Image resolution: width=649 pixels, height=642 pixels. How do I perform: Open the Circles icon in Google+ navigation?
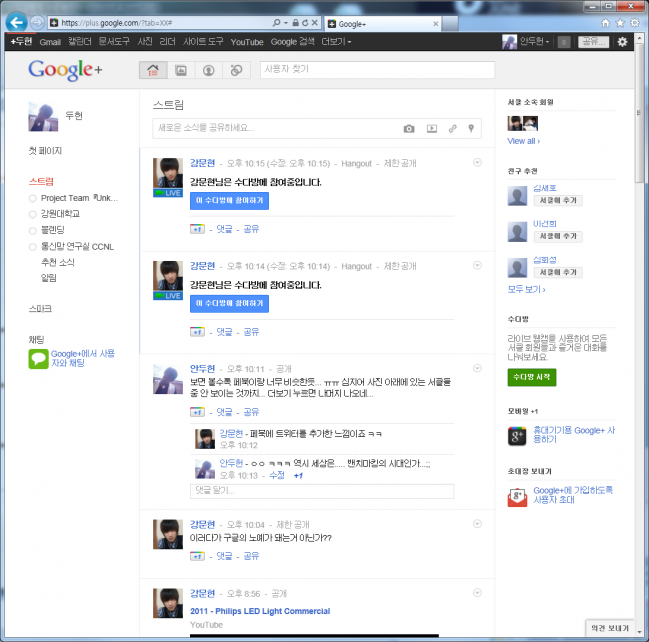(236, 70)
